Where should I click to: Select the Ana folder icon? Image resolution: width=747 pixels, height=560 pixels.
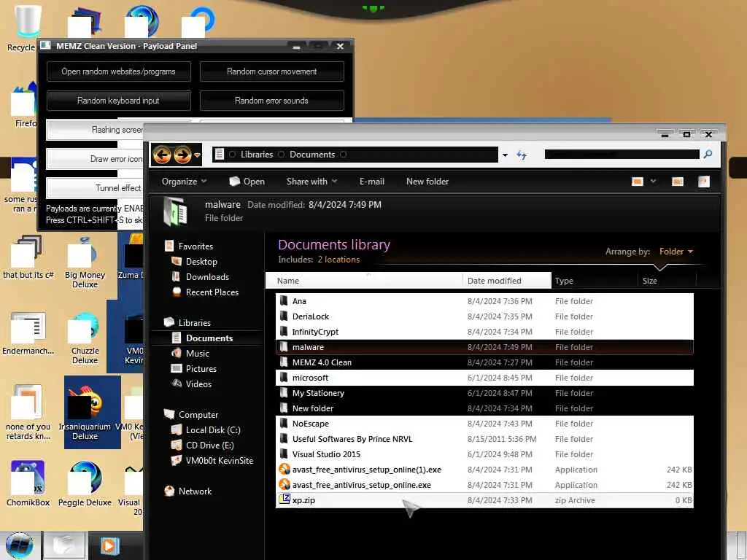[284, 301]
